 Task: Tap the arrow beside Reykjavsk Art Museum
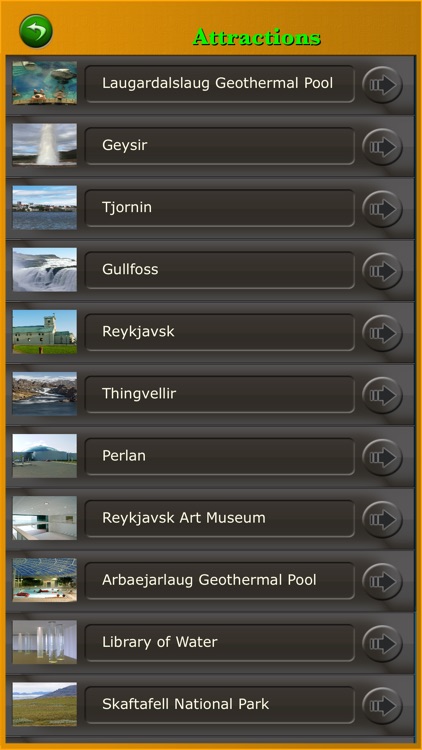coord(382,520)
